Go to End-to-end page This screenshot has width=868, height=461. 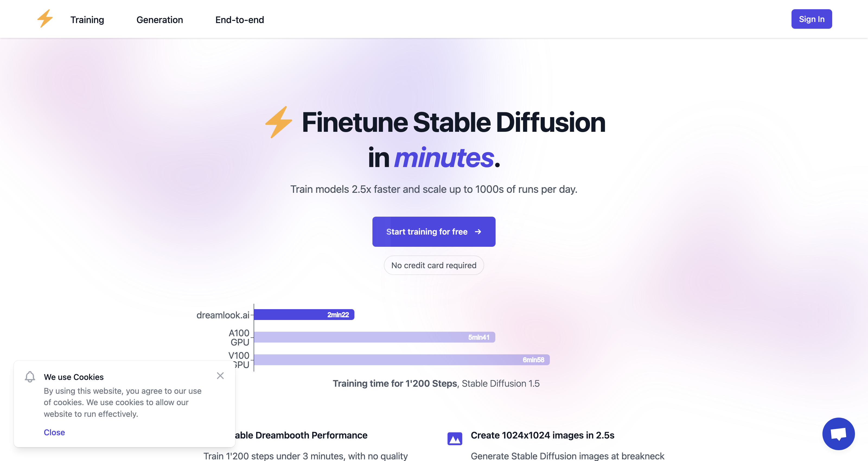[240, 20]
